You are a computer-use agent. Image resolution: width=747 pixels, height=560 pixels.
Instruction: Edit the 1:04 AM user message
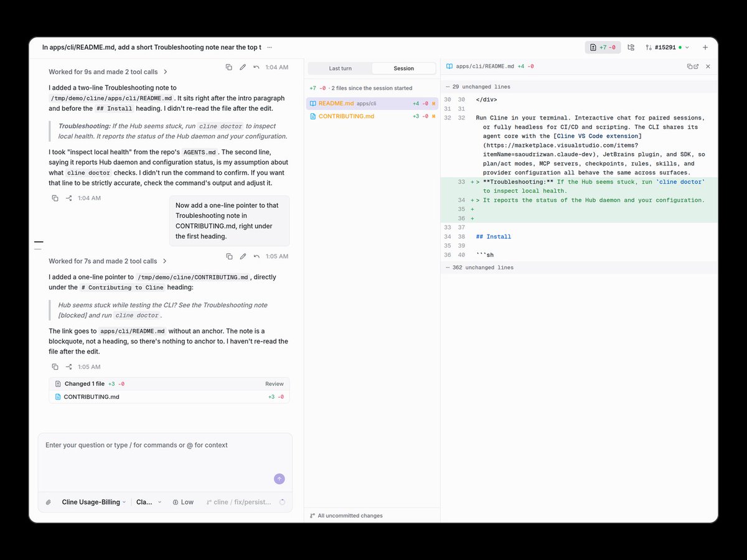(x=243, y=67)
